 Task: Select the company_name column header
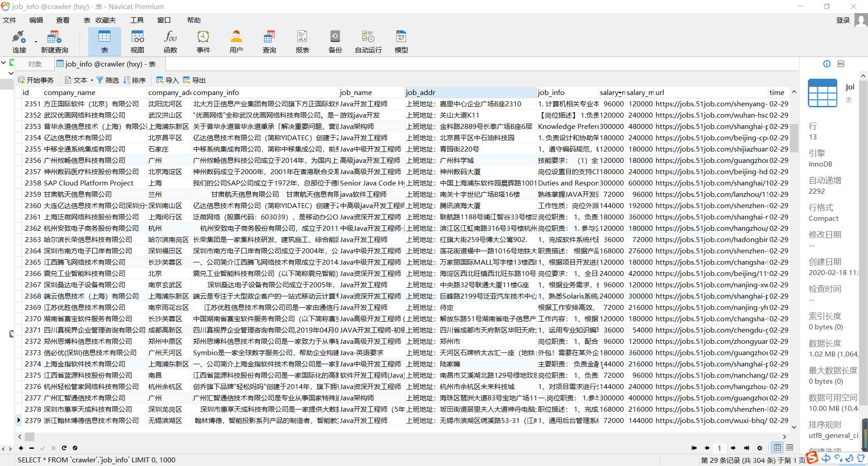(95, 92)
